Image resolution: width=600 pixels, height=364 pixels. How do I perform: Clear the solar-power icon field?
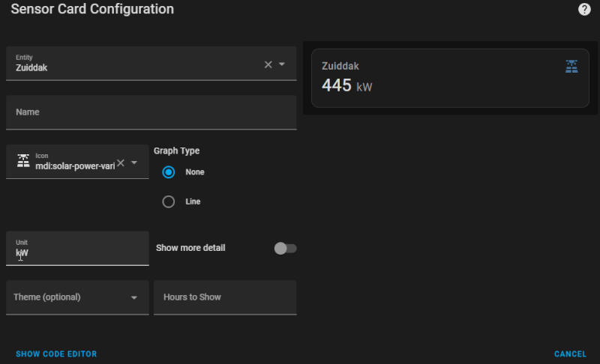[x=120, y=163]
